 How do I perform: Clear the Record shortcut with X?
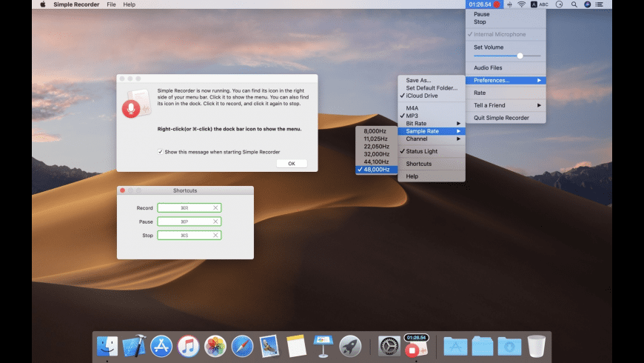215,207
